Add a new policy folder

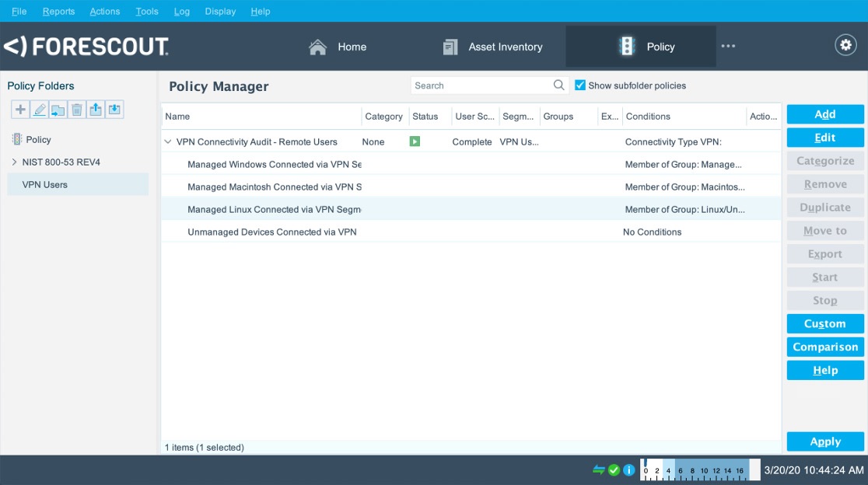pyautogui.click(x=20, y=109)
